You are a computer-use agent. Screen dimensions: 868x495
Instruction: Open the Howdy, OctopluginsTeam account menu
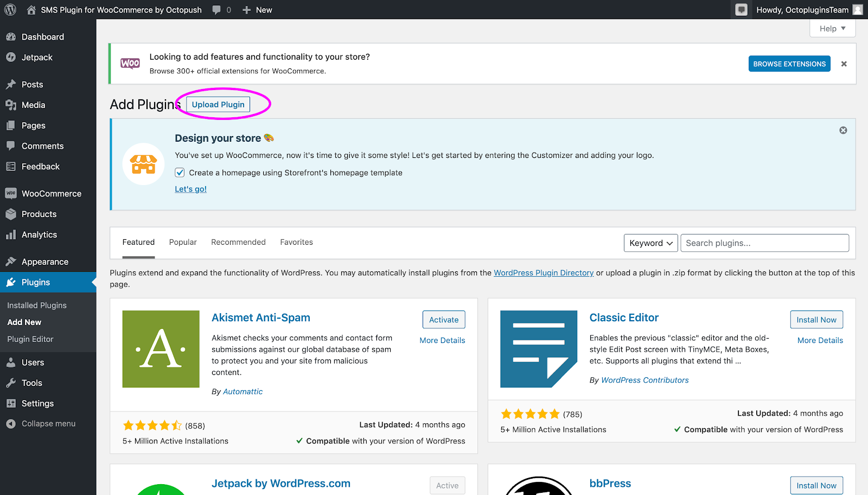pyautogui.click(x=809, y=10)
